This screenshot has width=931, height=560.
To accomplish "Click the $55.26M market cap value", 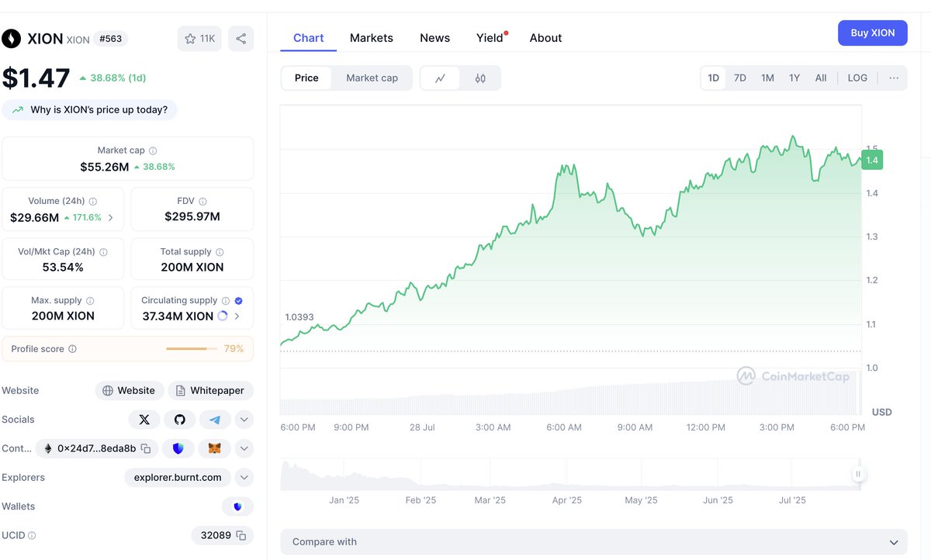I will tap(104, 167).
